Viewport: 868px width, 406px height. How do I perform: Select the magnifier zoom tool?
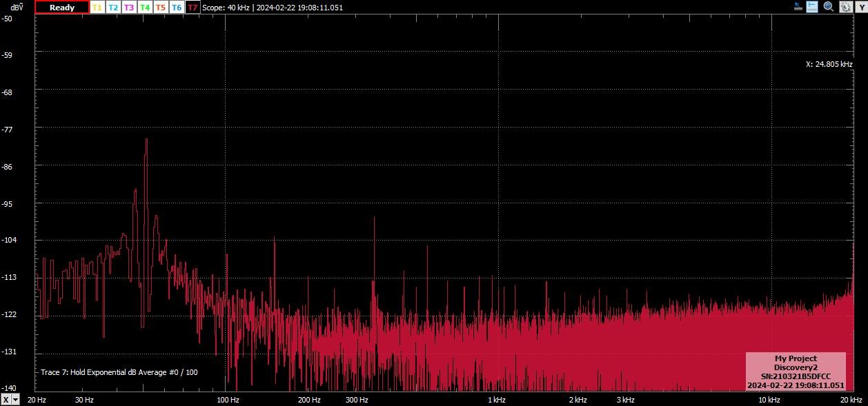point(828,7)
